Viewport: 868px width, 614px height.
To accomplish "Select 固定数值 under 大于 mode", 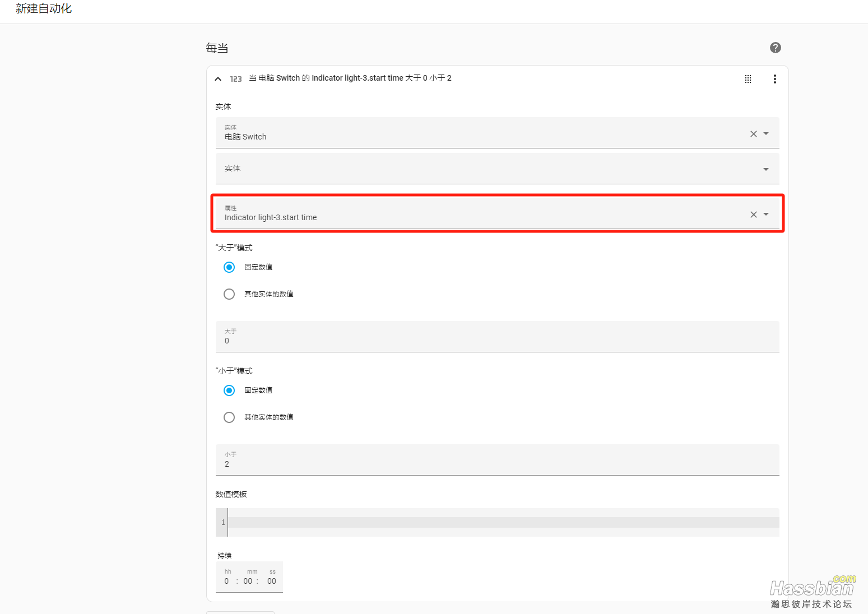I will [x=229, y=267].
